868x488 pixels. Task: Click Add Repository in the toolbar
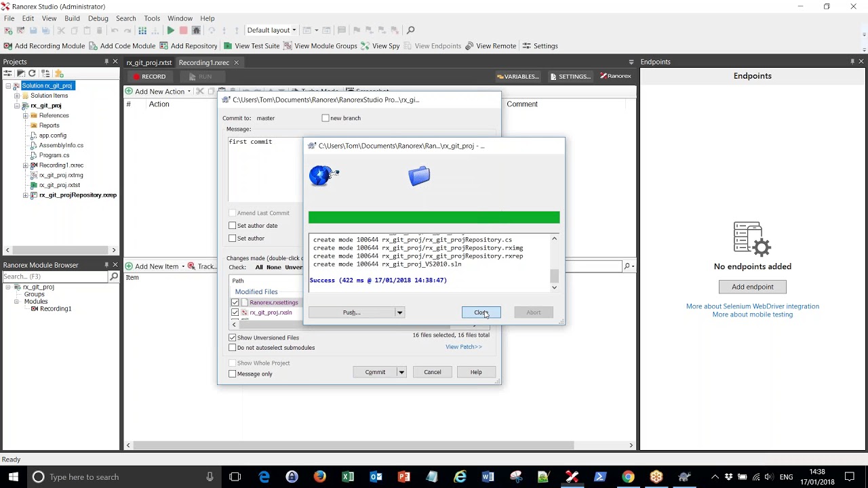(x=188, y=46)
